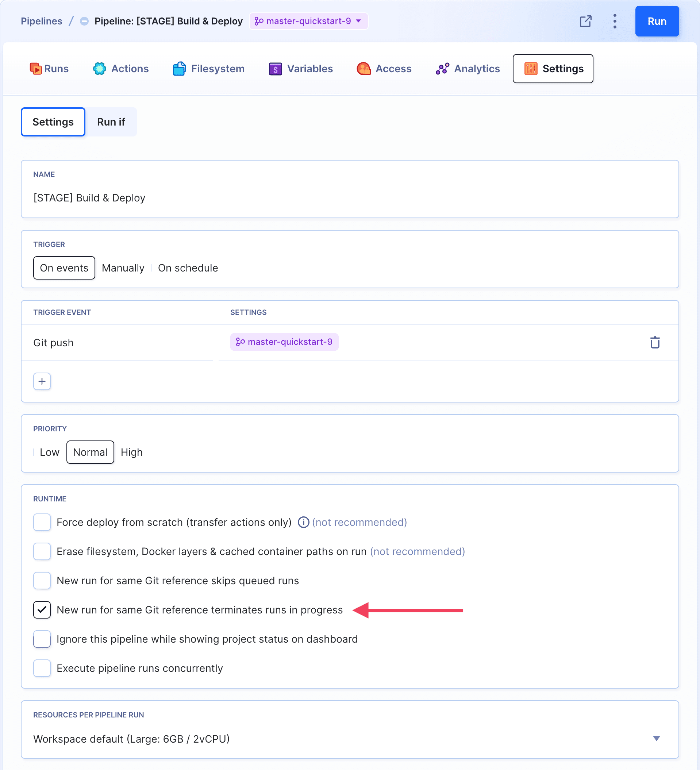The image size is (700, 770).
Task: Go to Pipelines breadcrumb link
Action: pos(41,21)
